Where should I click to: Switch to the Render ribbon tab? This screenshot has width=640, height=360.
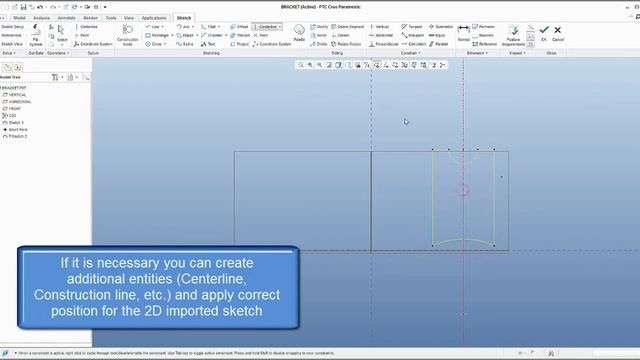pyautogui.click(x=90, y=18)
